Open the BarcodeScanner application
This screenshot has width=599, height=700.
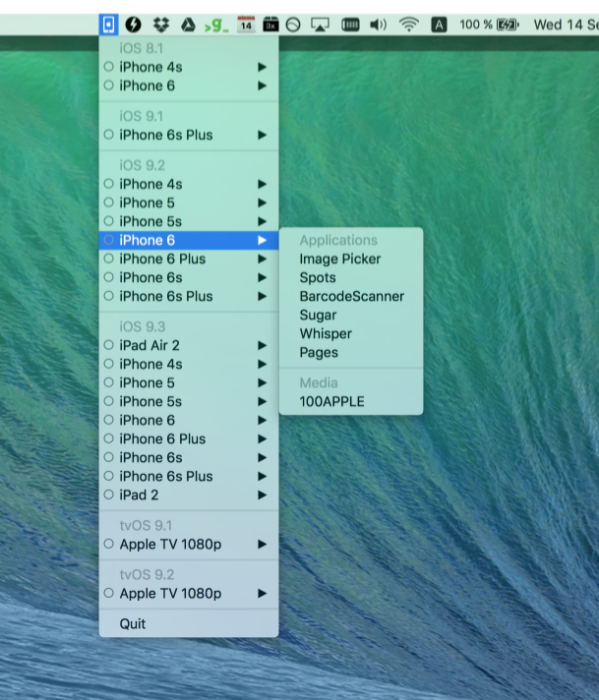click(351, 297)
